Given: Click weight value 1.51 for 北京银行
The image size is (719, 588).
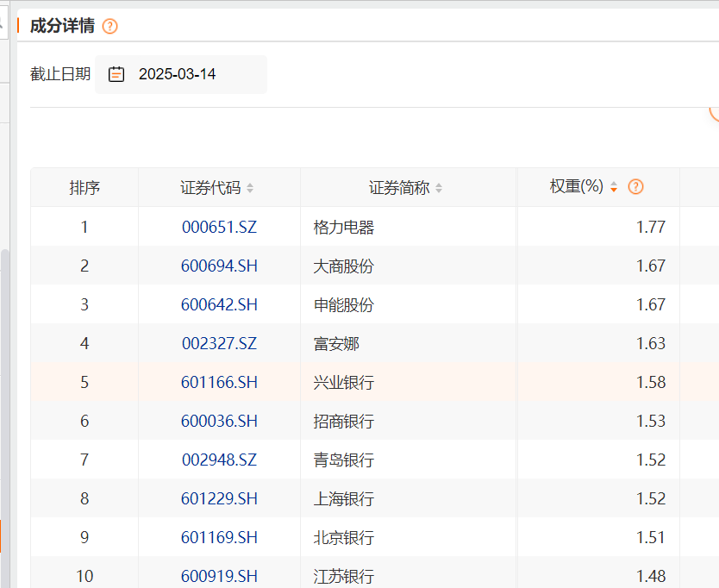Looking at the screenshot, I should [651, 537].
